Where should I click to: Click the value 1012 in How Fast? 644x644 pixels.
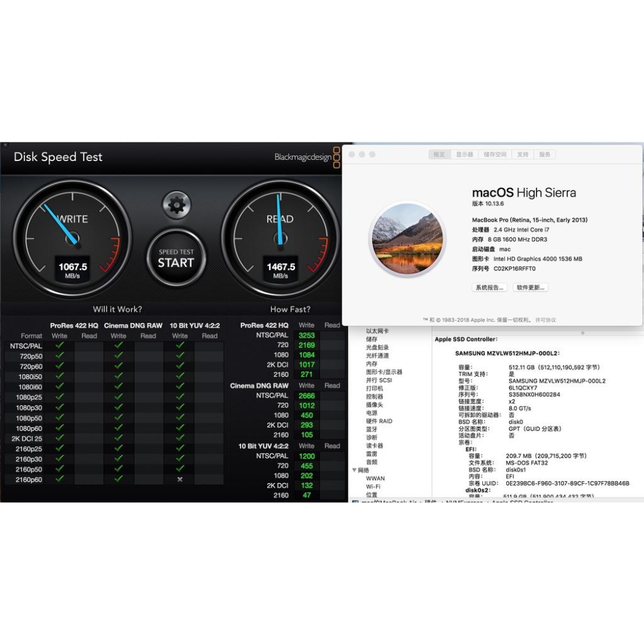tap(307, 406)
